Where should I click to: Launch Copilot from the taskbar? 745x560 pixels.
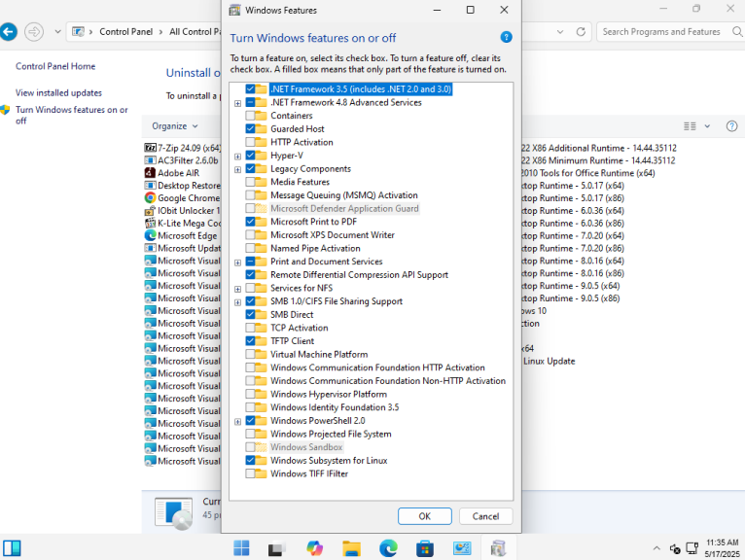click(x=314, y=548)
